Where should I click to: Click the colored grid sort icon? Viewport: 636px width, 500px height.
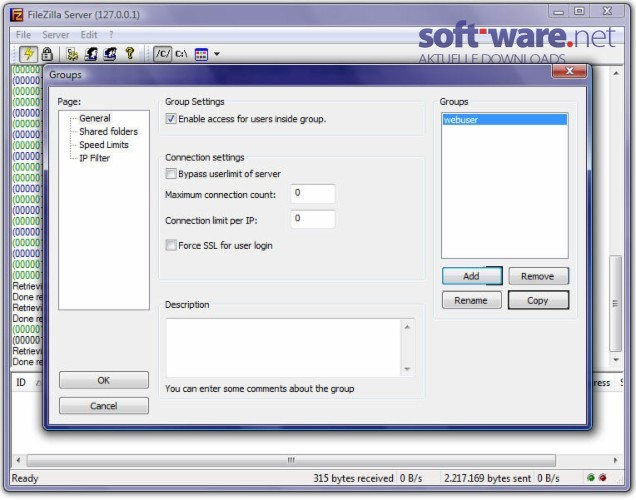[x=201, y=54]
